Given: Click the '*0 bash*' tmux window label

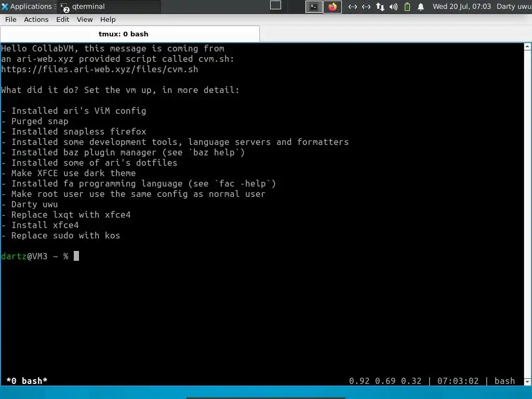Looking at the screenshot, I should tap(27, 381).
